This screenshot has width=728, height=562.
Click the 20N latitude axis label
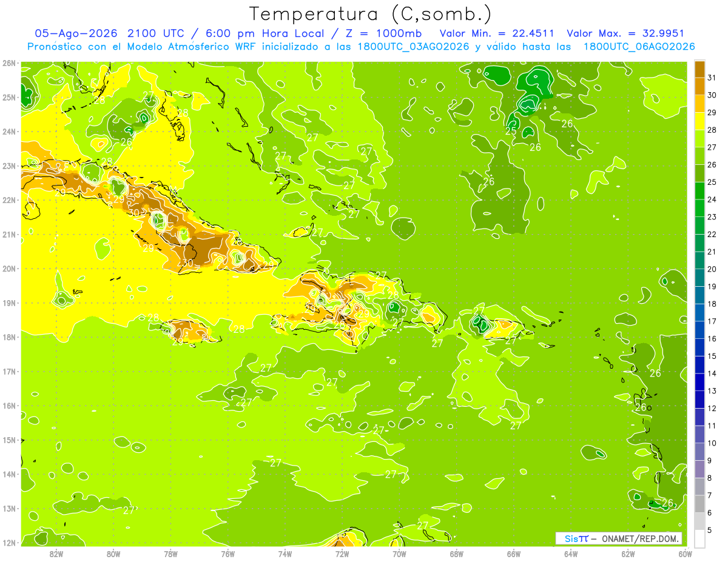pyautogui.click(x=10, y=269)
